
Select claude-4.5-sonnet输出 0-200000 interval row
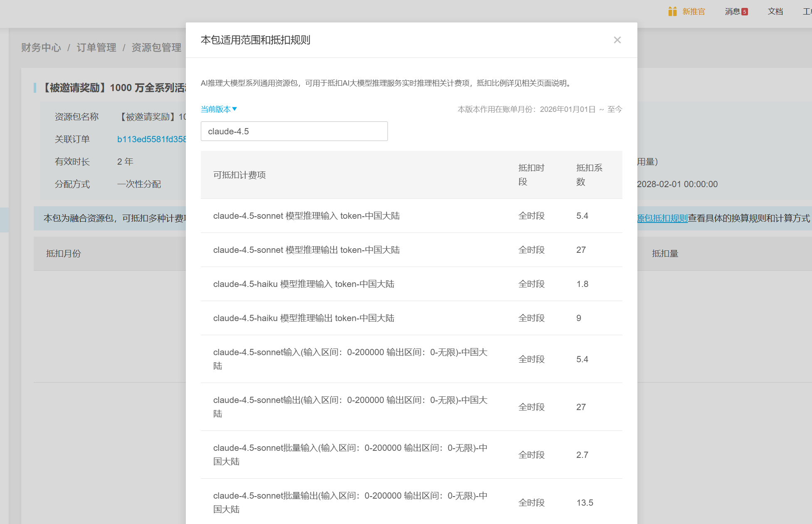pos(412,407)
